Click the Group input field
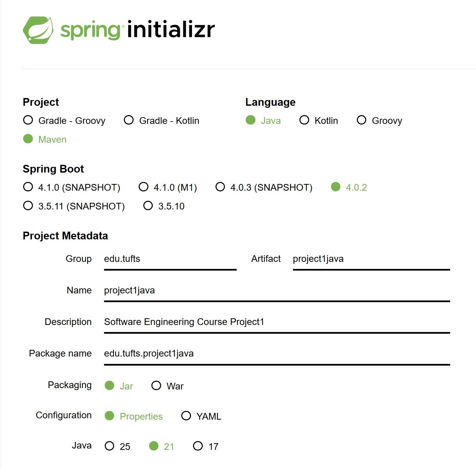 (170, 259)
